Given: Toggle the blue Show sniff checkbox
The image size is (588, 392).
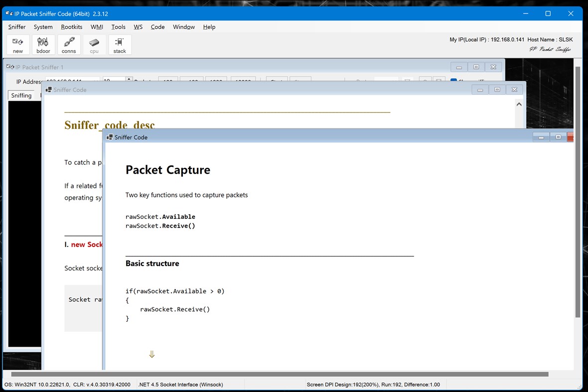Looking at the screenshot, I should [x=453, y=80].
